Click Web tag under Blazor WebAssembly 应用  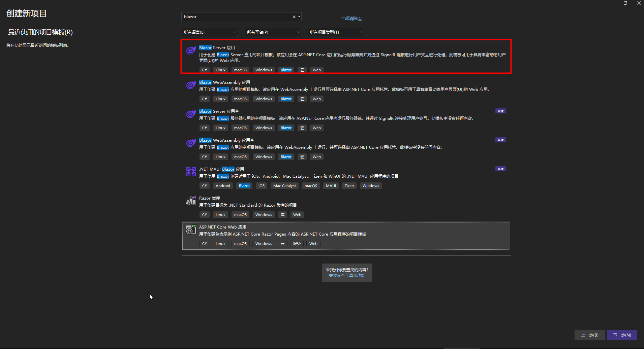(317, 99)
